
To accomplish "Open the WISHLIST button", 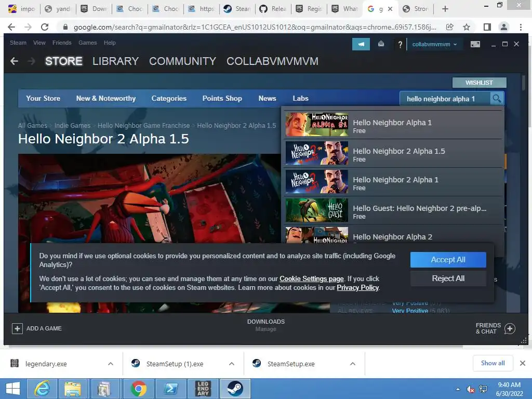I will coord(479,83).
